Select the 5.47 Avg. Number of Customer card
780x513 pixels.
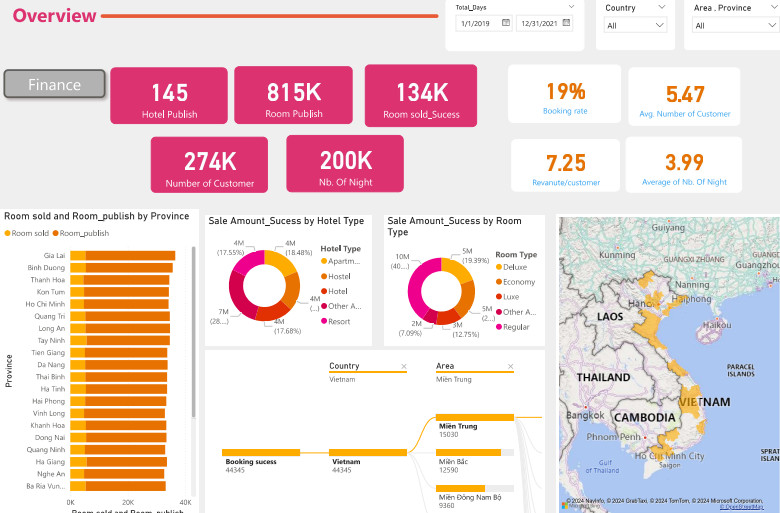(x=684, y=97)
